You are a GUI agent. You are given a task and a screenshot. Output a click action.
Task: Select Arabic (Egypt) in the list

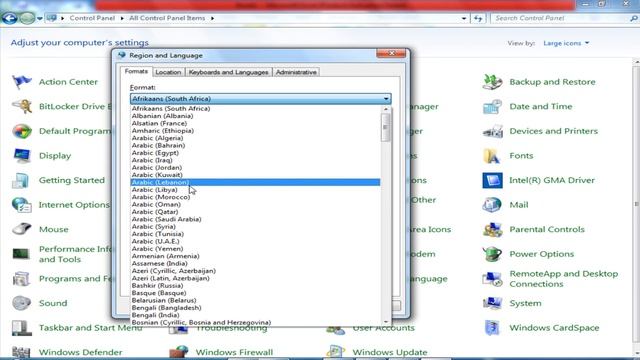pos(255,153)
